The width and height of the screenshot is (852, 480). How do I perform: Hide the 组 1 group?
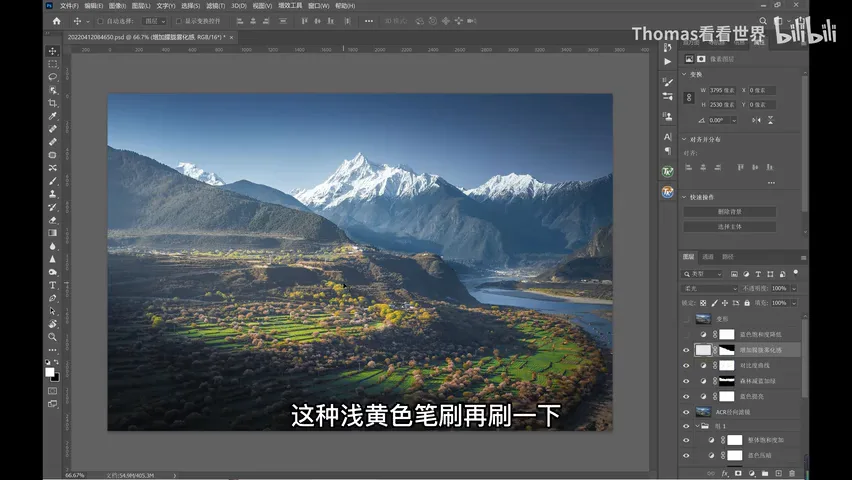(x=686, y=426)
